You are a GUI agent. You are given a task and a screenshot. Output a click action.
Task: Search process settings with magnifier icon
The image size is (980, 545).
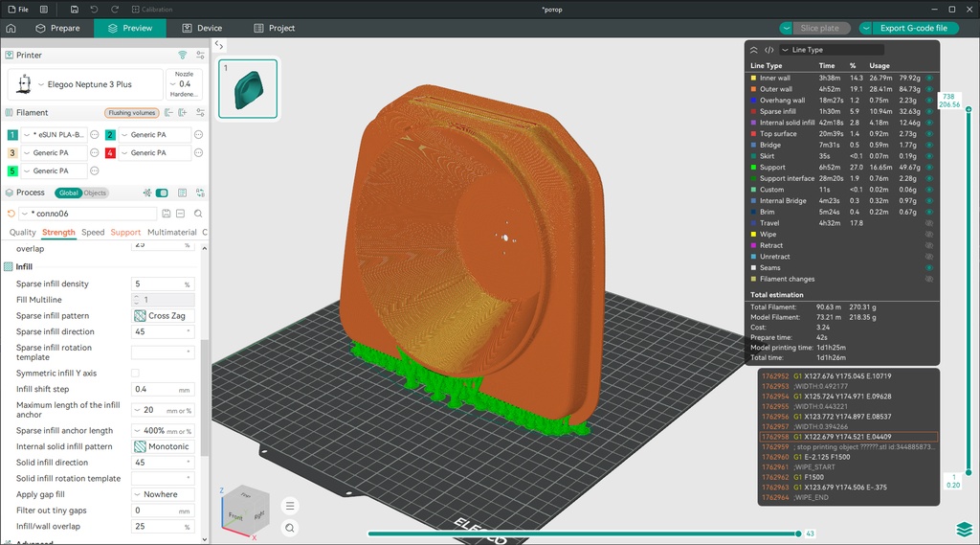198,214
